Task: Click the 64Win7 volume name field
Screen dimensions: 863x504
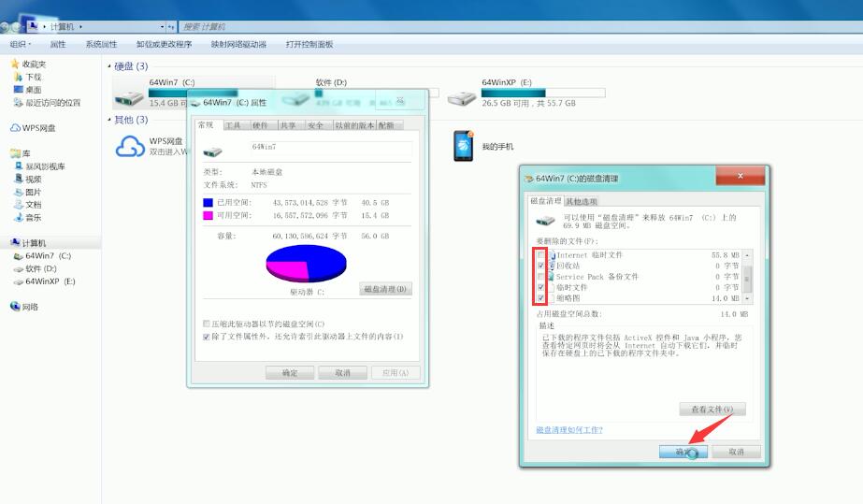Action: click(330, 147)
